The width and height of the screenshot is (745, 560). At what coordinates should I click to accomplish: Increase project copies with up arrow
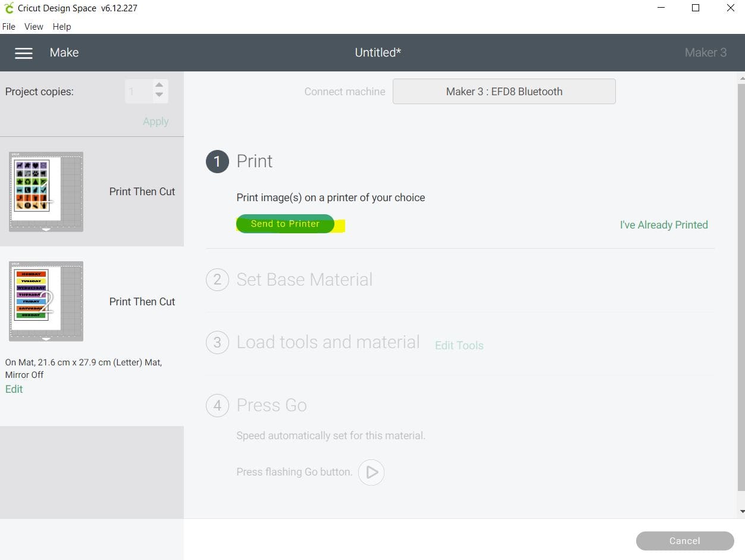click(x=159, y=85)
